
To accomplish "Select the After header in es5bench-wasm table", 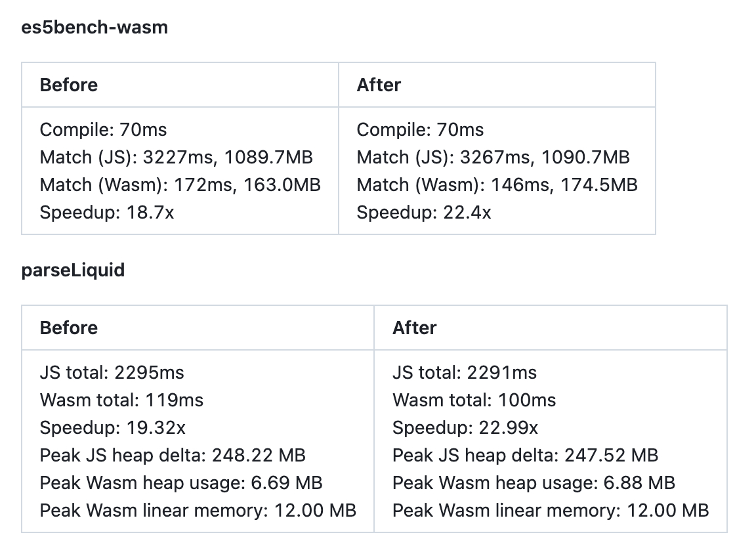I will coord(379,85).
